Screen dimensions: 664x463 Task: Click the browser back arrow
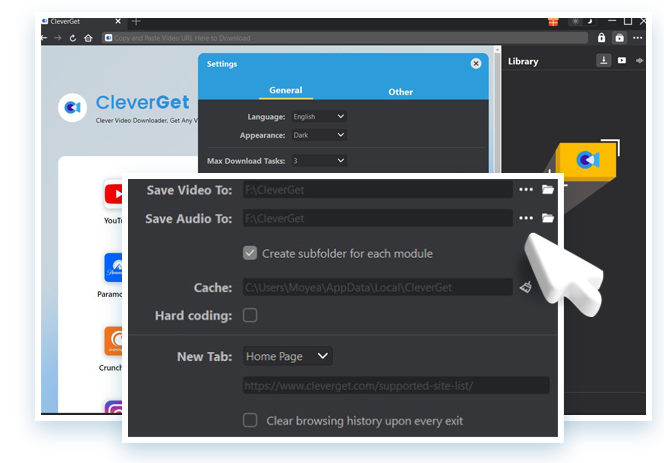[44, 38]
